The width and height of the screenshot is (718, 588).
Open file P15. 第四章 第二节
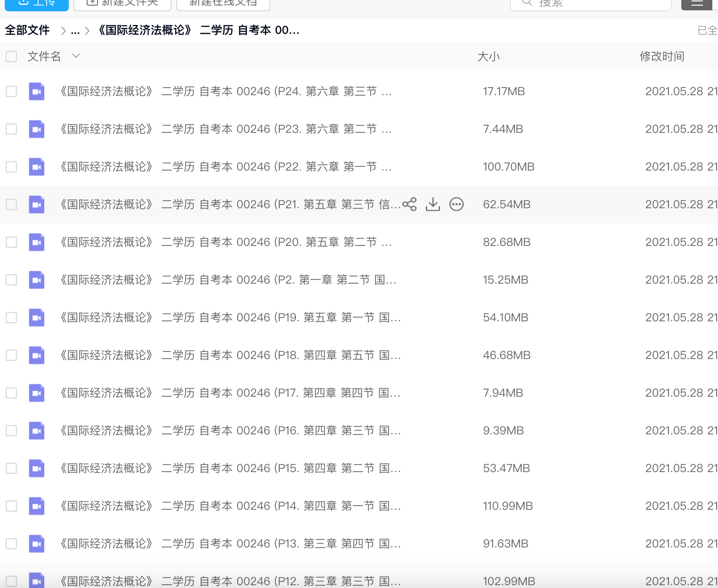coord(229,468)
